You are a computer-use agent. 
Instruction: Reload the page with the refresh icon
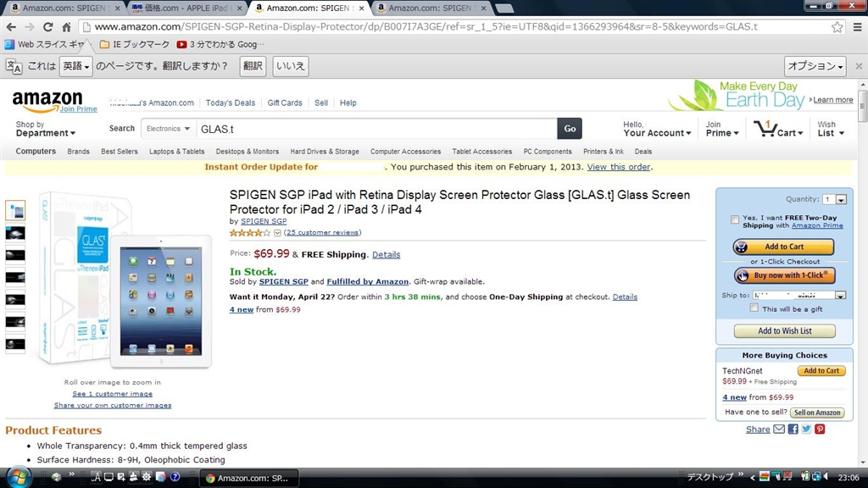pyautogui.click(x=48, y=26)
